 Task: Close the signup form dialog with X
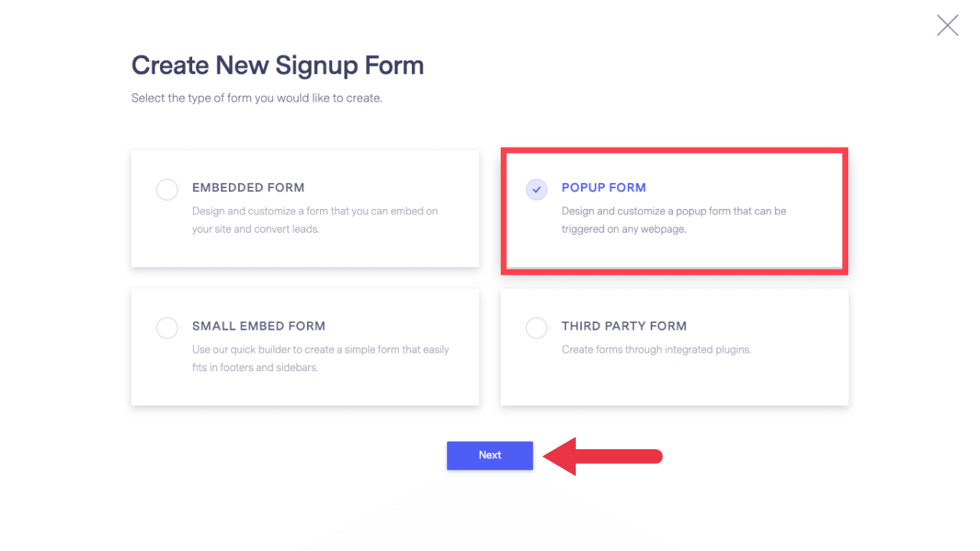click(947, 25)
